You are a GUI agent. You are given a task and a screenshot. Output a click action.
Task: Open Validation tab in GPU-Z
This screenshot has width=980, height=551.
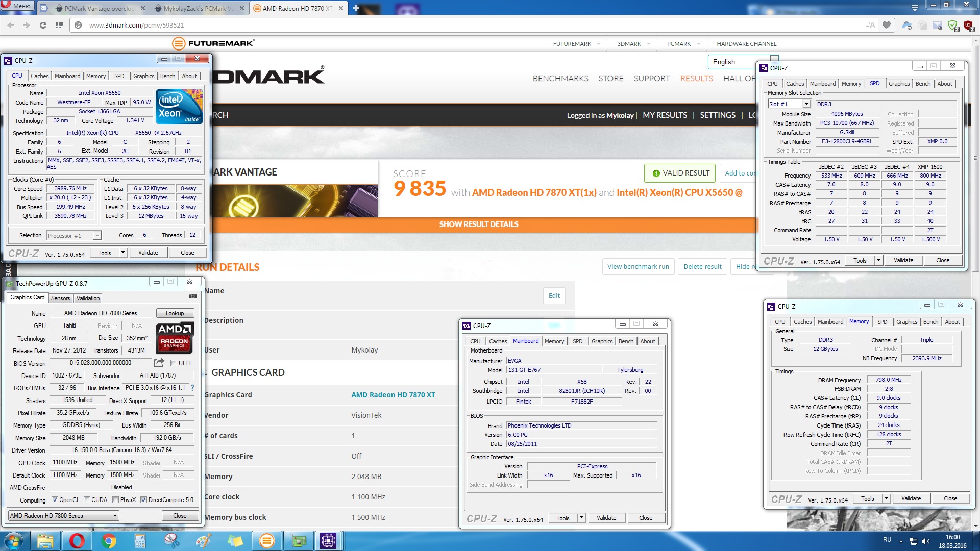point(88,298)
